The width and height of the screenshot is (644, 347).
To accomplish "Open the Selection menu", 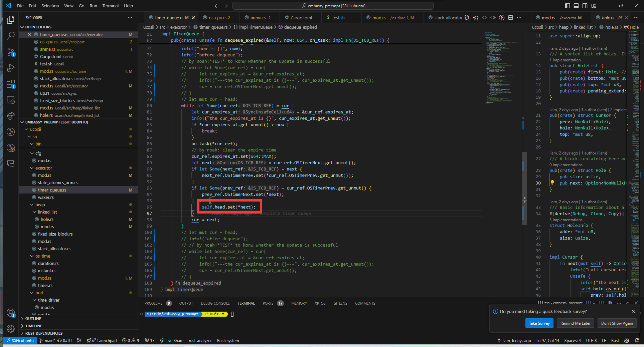I will pyautogui.click(x=50, y=6).
